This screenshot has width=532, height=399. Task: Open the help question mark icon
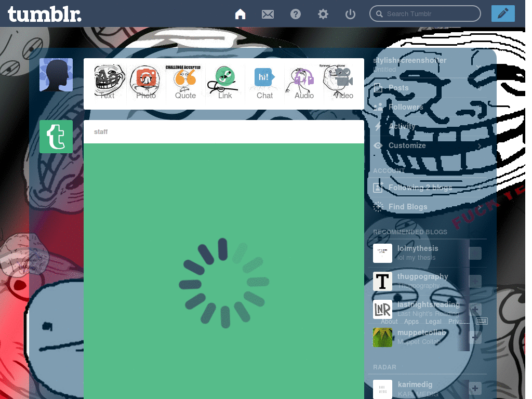click(x=296, y=14)
